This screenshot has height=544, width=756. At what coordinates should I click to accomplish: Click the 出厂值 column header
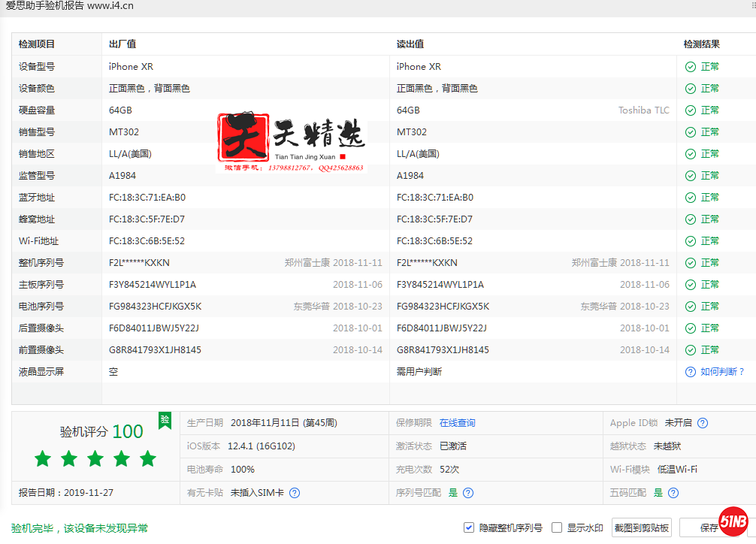pos(122,44)
